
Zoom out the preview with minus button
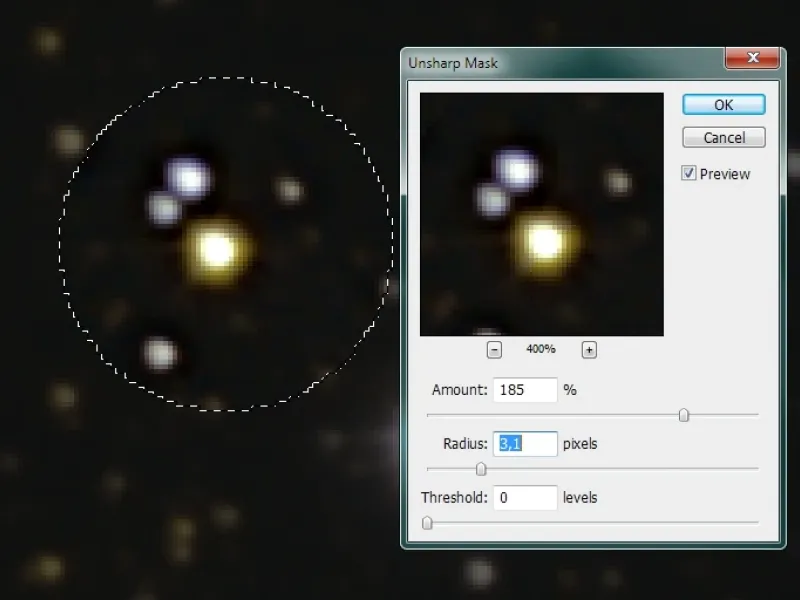point(494,349)
